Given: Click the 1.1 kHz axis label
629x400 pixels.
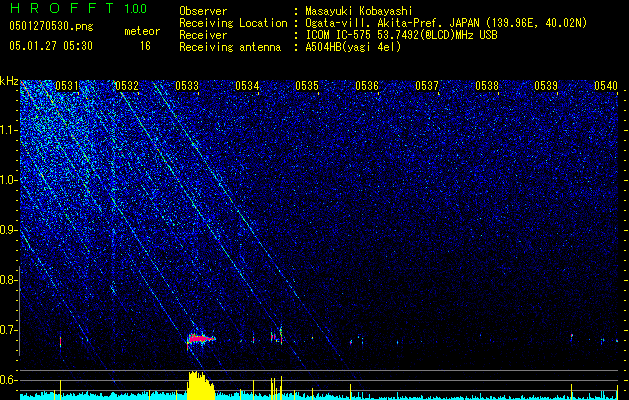Looking at the screenshot, I should click(9, 130).
